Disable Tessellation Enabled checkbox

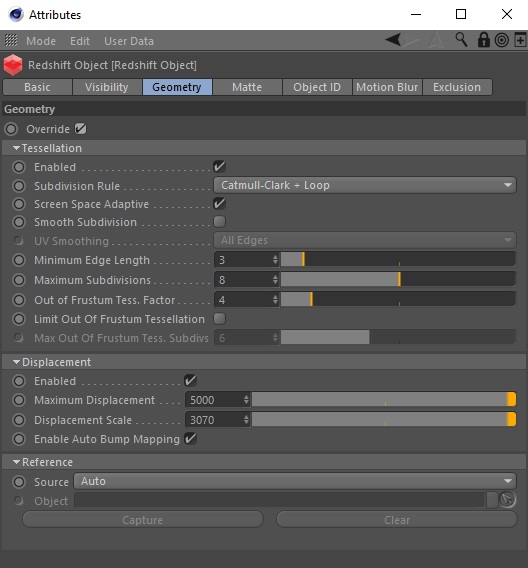pos(219,167)
